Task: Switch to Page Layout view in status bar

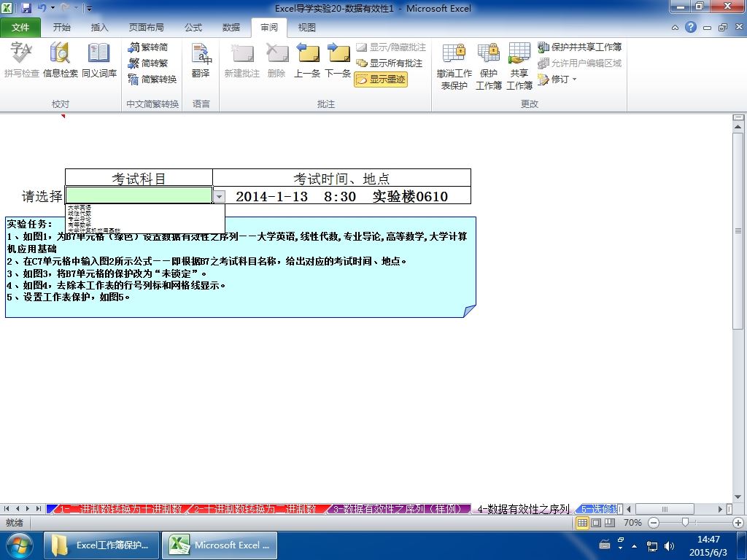Action: (x=596, y=522)
